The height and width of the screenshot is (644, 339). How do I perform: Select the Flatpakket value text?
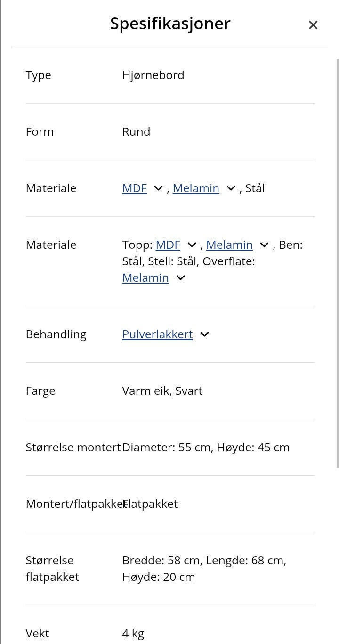coord(150,504)
